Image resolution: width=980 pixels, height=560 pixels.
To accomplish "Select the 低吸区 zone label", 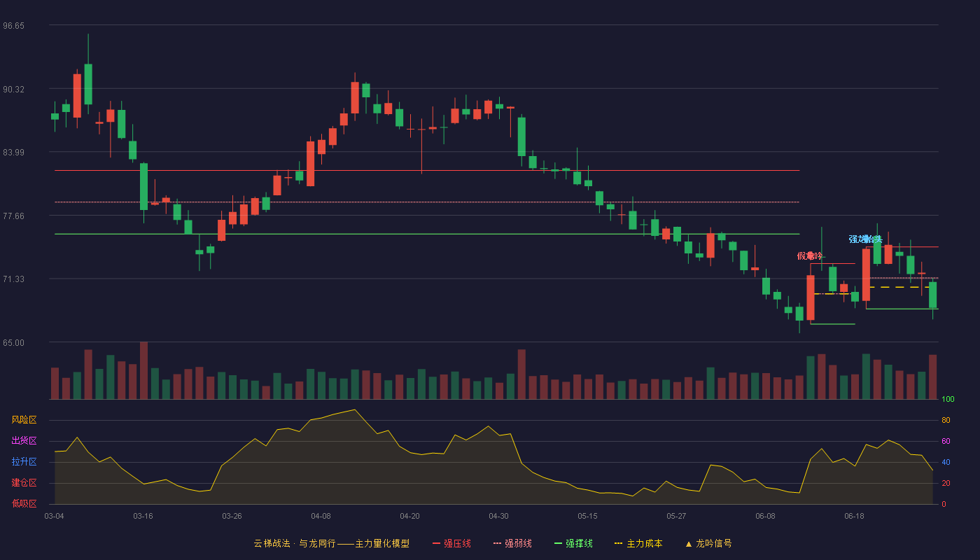I will tap(24, 504).
